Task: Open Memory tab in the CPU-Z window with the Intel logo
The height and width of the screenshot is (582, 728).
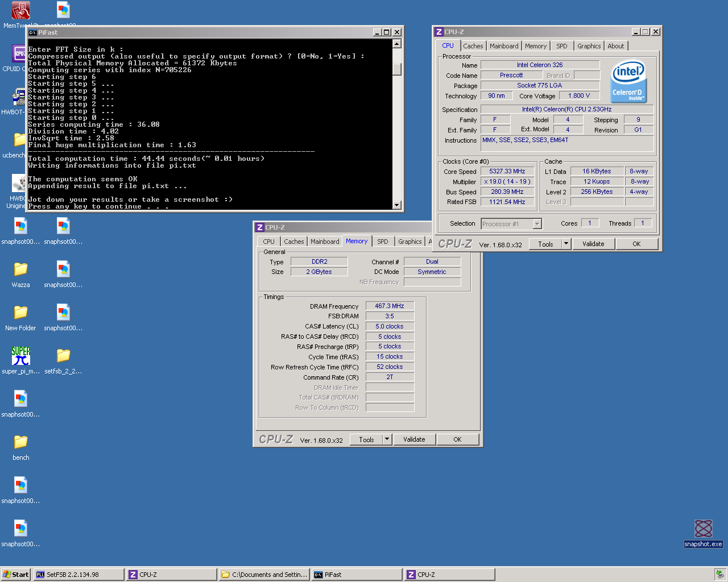Action: tap(536, 46)
